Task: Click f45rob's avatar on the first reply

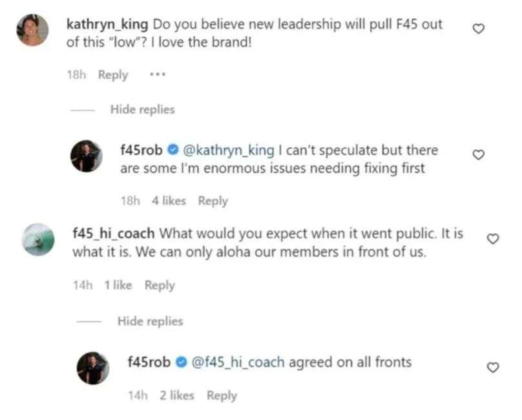Action: point(86,156)
